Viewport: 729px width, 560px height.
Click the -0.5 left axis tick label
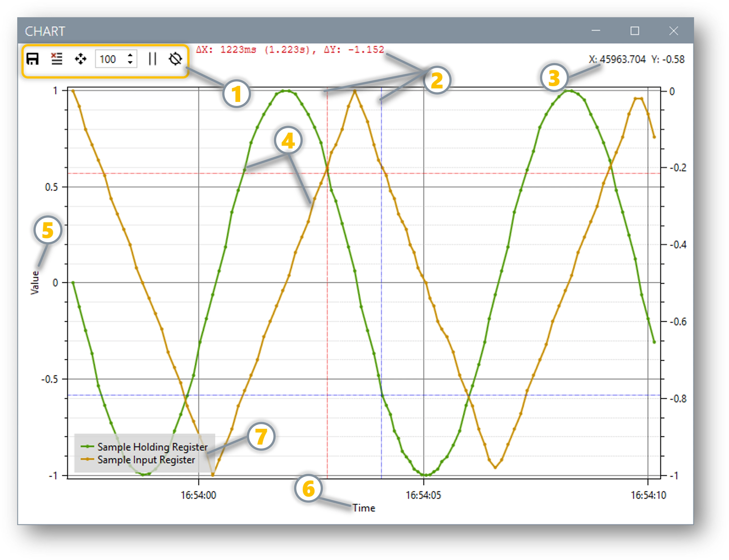point(49,379)
